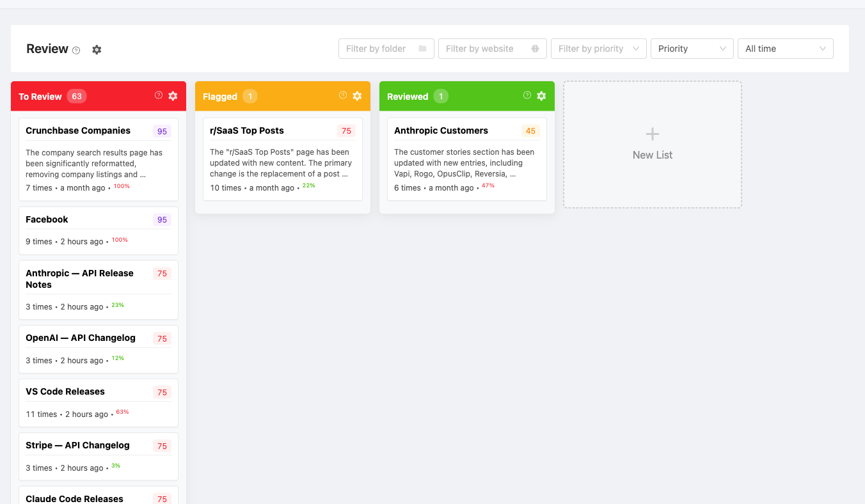Open the To Review list settings gear

173,96
